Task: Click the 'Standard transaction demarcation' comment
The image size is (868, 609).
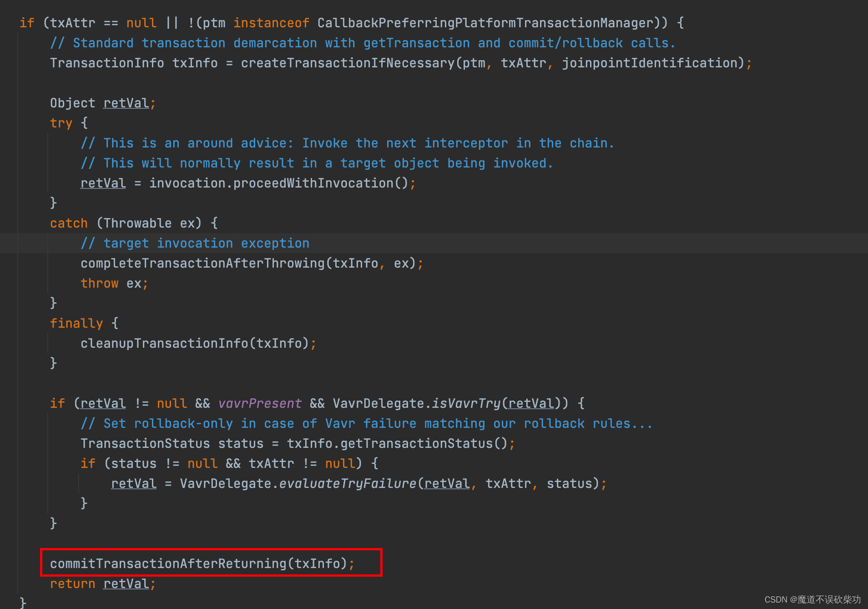Action: pos(363,43)
